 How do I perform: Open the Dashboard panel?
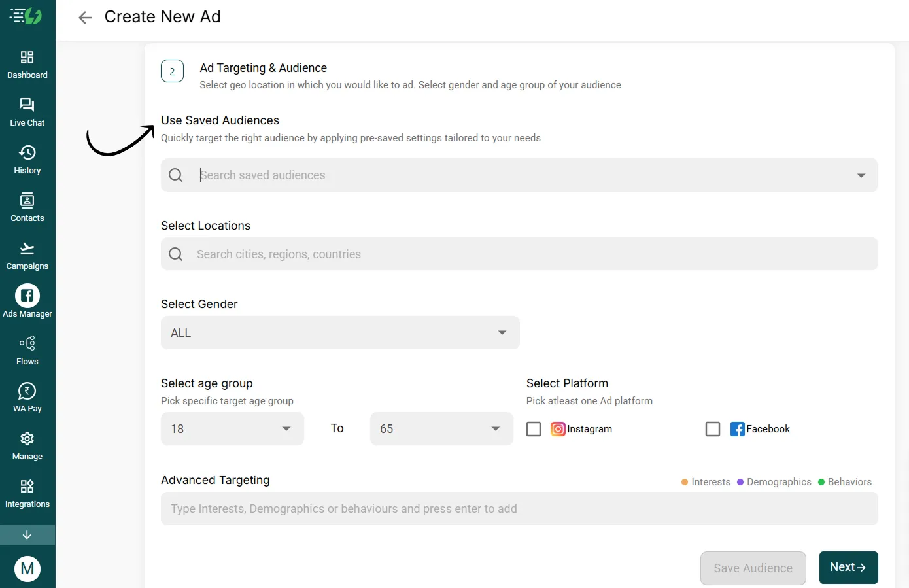coord(27,64)
